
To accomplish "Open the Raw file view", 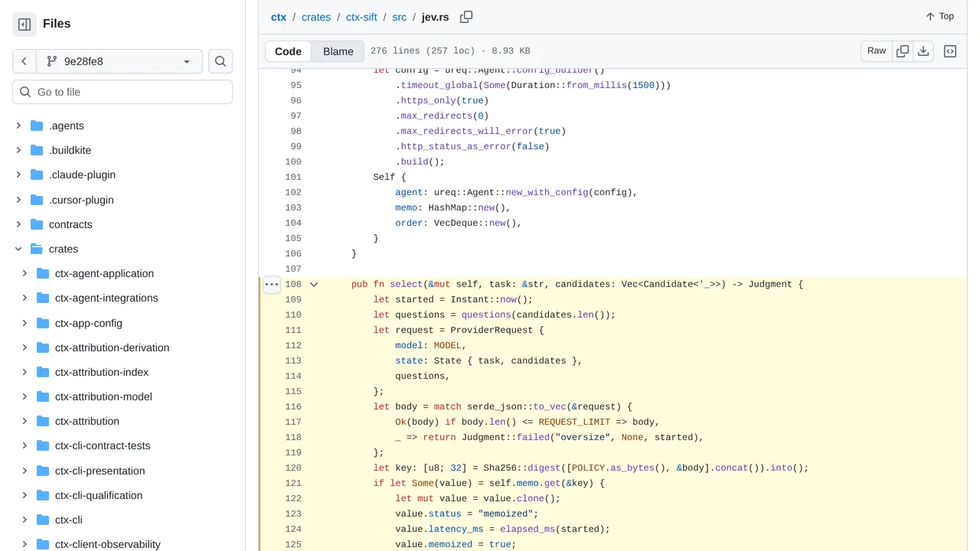I will [x=877, y=51].
